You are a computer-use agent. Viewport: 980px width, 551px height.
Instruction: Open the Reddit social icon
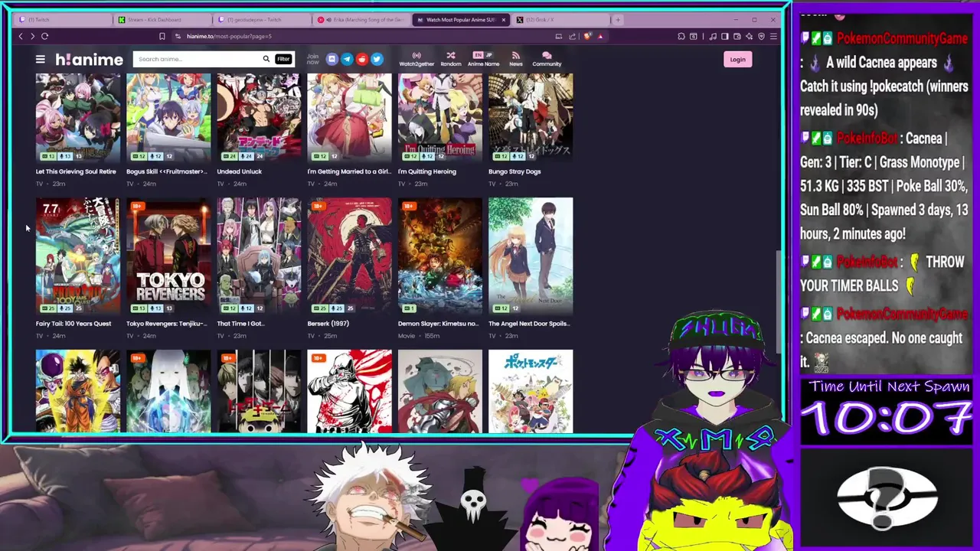361,59
